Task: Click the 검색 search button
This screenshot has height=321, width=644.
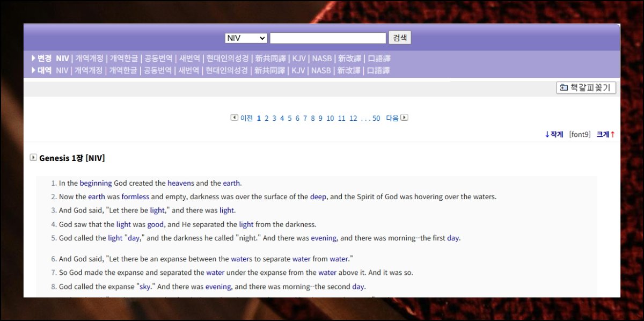Action: (400, 38)
